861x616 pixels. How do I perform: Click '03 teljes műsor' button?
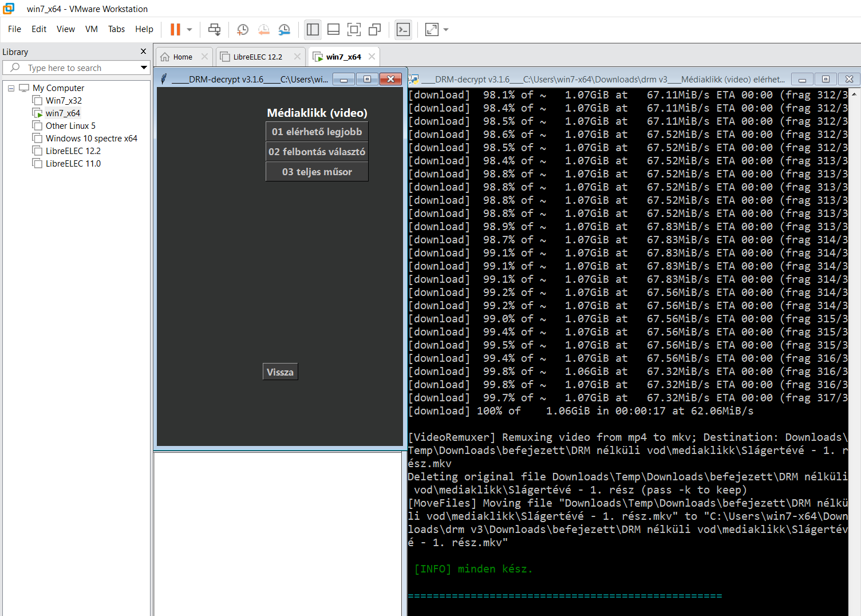317,172
